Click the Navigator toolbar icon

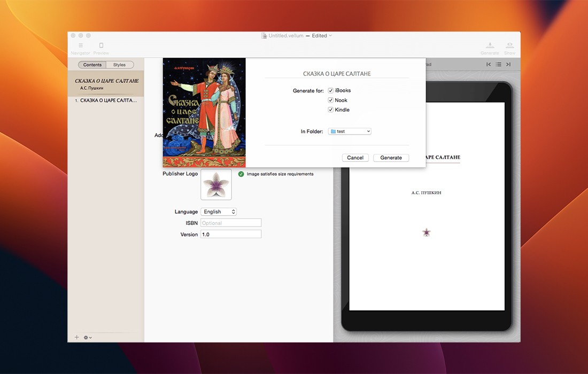(x=81, y=46)
